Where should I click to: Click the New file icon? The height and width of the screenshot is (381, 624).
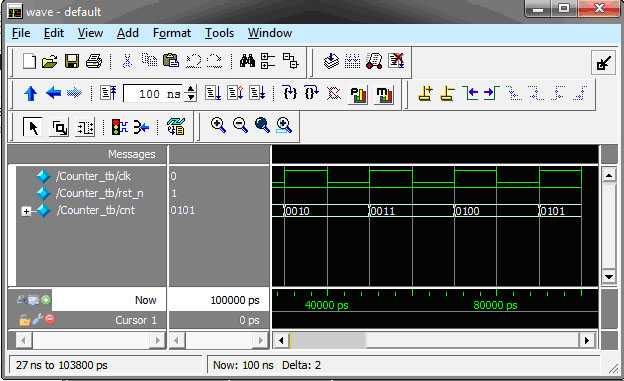tap(29, 61)
